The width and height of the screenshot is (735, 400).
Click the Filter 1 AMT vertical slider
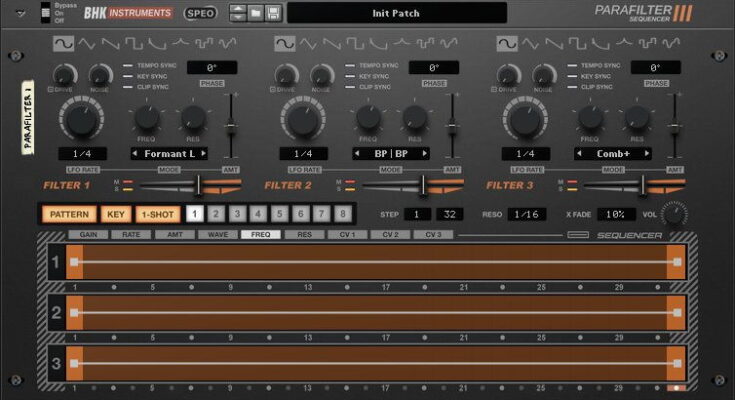click(231, 127)
